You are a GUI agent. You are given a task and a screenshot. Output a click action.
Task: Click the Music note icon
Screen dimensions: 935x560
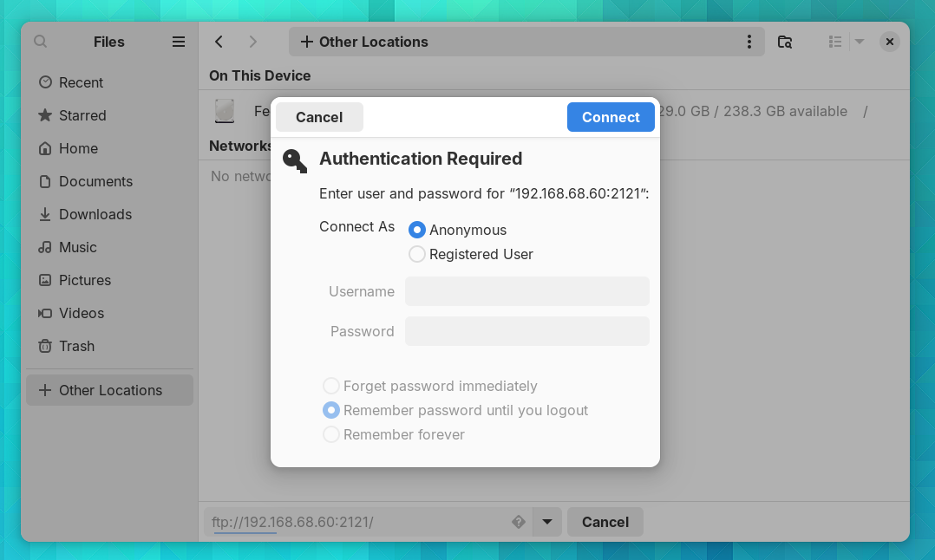click(45, 247)
